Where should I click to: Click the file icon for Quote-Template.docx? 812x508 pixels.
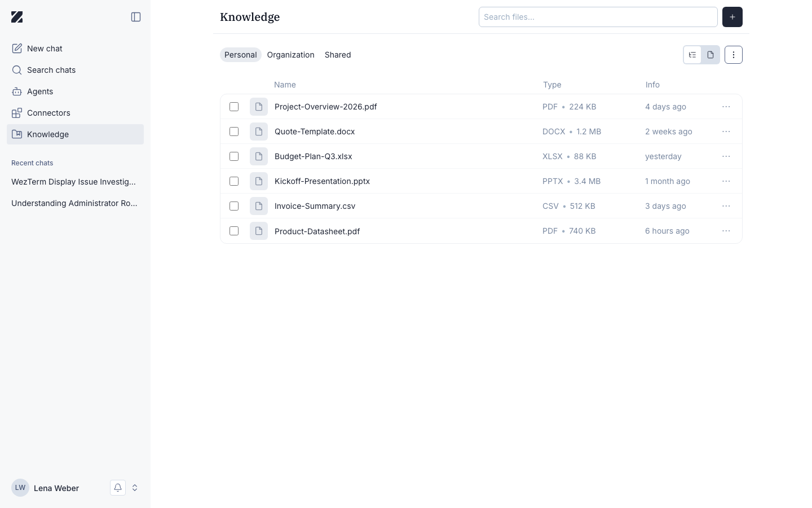click(259, 132)
